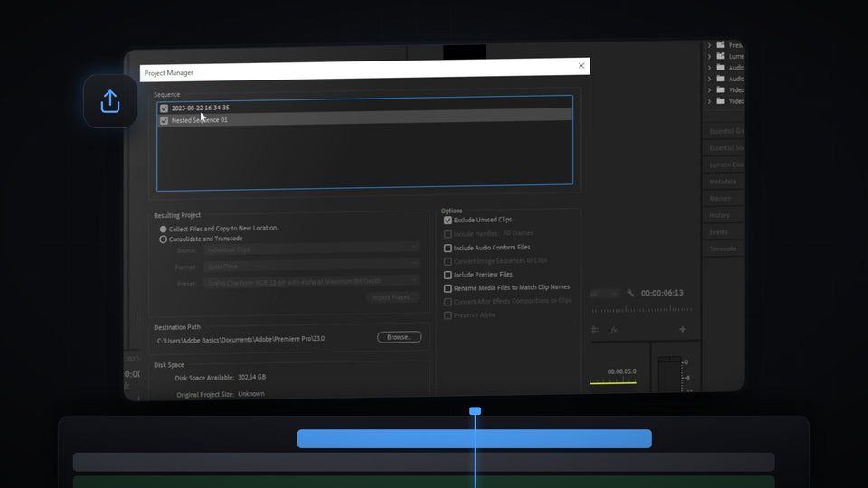This screenshot has height=488, width=868.
Task: Uncheck Exclude Unused Clips
Action: coord(448,221)
